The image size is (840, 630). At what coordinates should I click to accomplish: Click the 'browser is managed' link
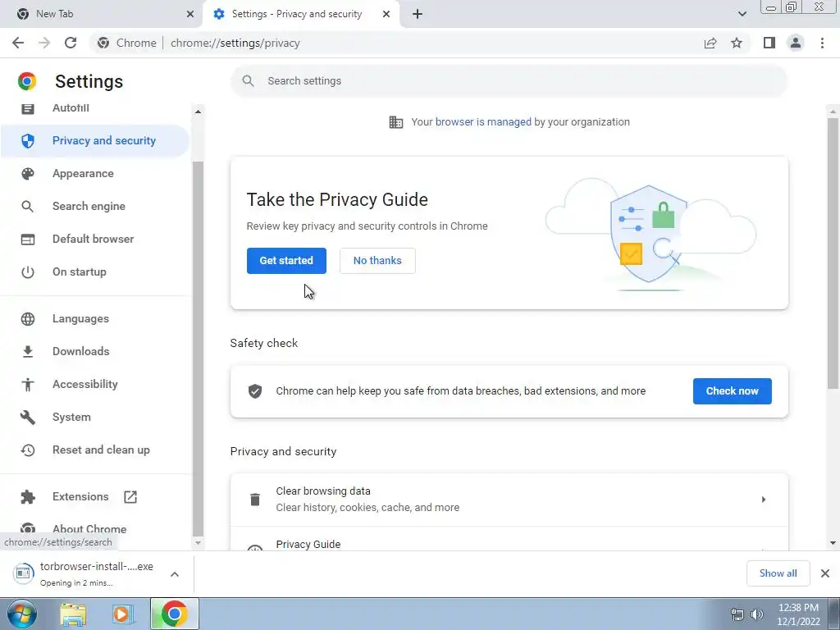pos(483,122)
